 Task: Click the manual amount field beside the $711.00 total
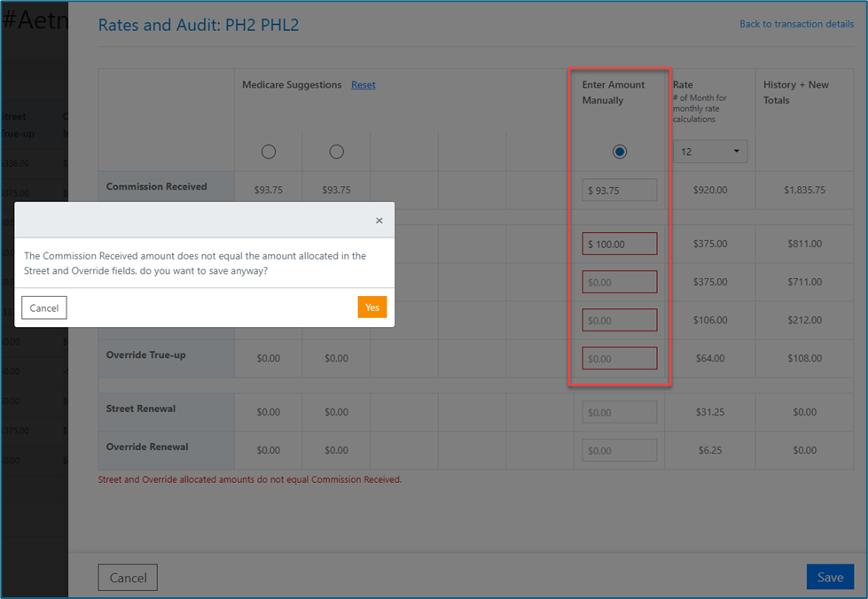[x=620, y=282]
